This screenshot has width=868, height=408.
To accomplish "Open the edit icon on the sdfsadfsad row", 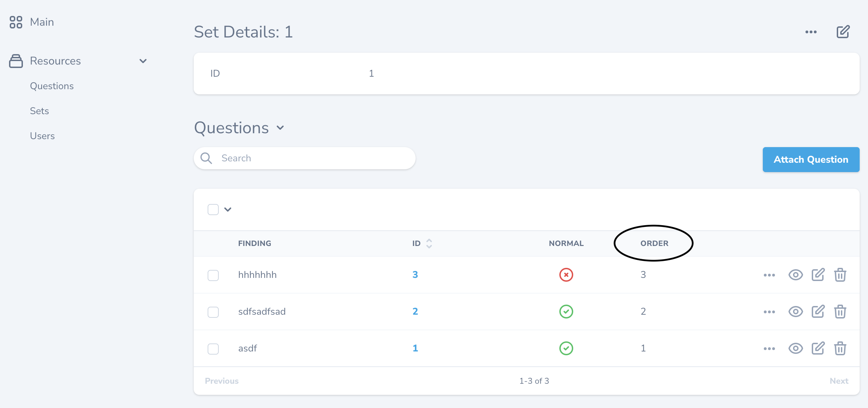I will (818, 312).
